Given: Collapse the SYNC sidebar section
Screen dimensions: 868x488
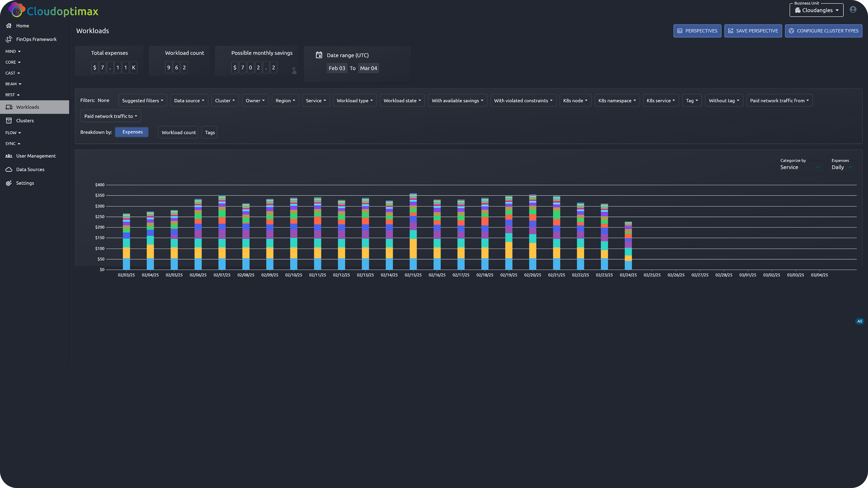Looking at the screenshot, I should [x=13, y=143].
